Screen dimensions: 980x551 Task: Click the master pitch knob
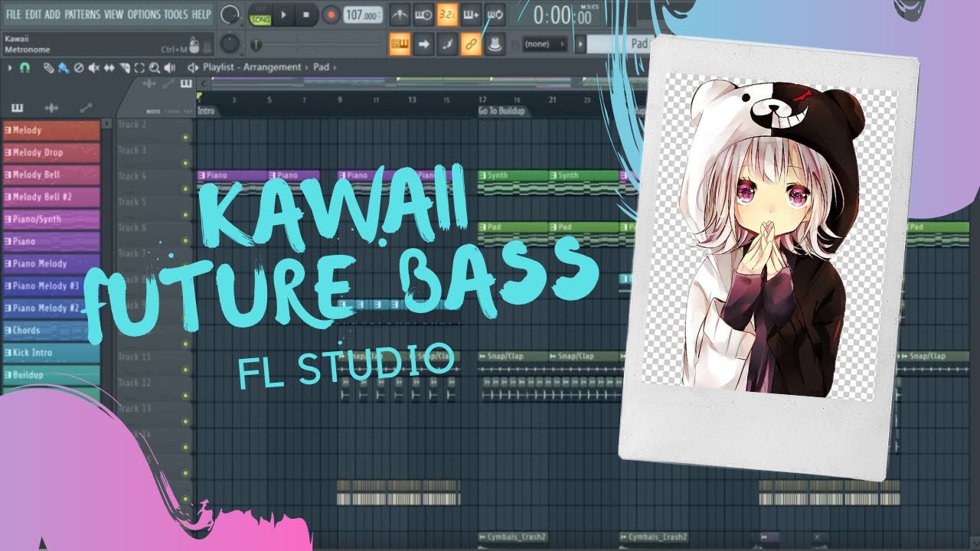tap(229, 44)
